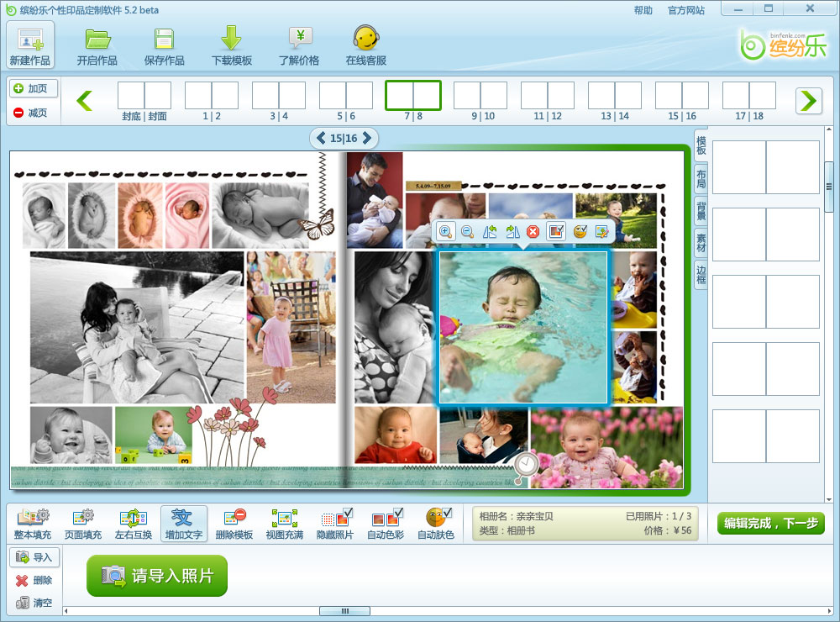Image resolution: width=840 pixels, height=622 pixels.
Task: Click the red delete photo icon
Action: point(533,231)
